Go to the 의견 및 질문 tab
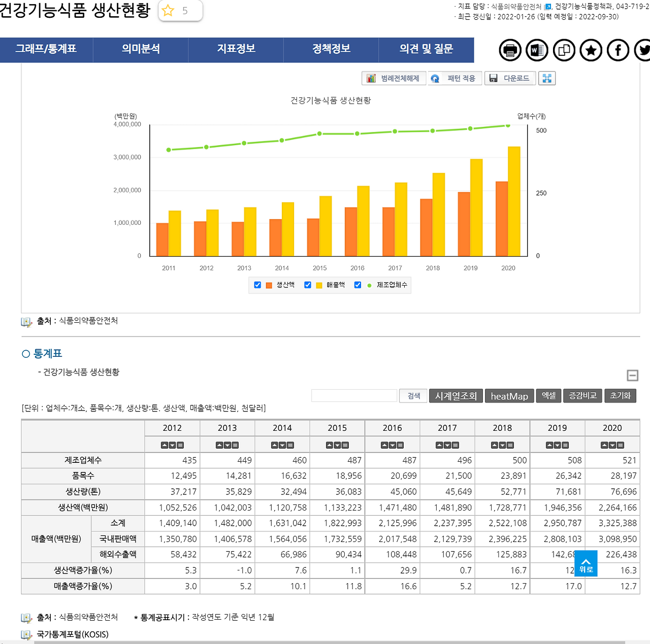 pyautogui.click(x=427, y=49)
